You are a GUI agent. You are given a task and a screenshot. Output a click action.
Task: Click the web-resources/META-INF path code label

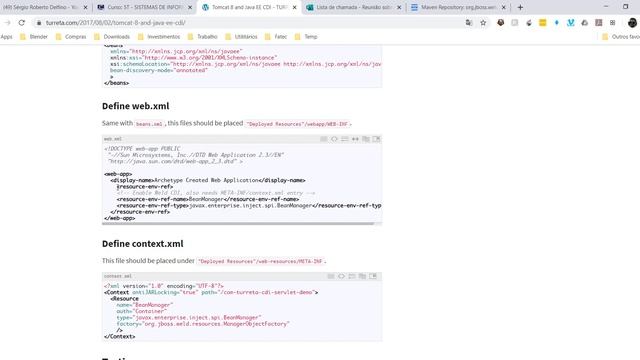point(260,261)
